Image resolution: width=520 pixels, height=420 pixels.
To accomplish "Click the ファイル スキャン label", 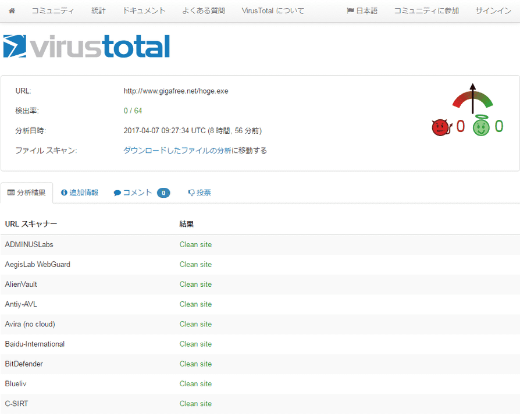I will pyautogui.click(x=46, y=151).
